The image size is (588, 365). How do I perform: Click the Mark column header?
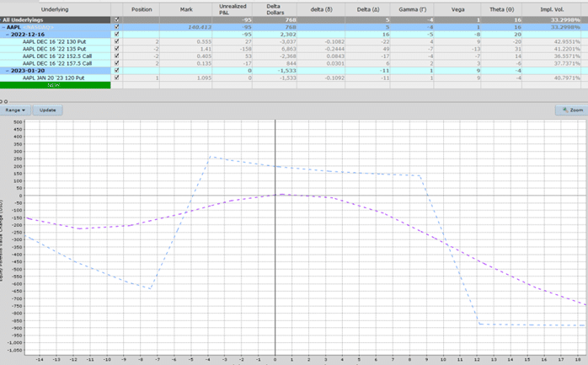coord(186,9)
